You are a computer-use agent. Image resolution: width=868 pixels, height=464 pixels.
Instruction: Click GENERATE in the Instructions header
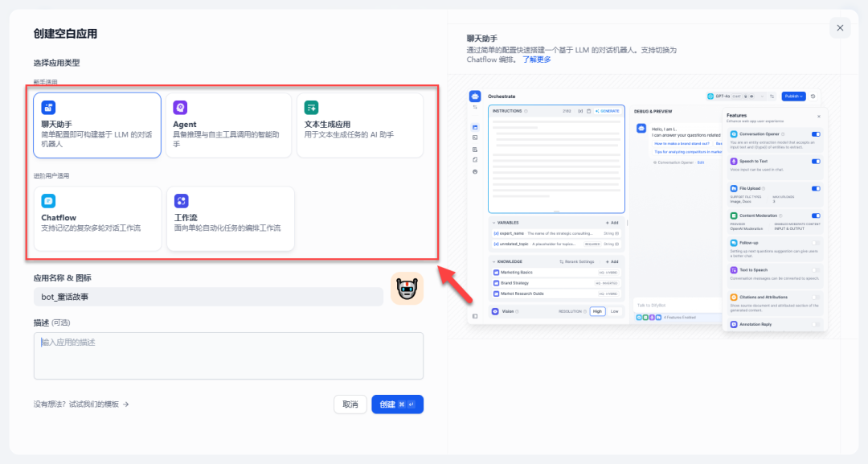click(x=608, y=111)
